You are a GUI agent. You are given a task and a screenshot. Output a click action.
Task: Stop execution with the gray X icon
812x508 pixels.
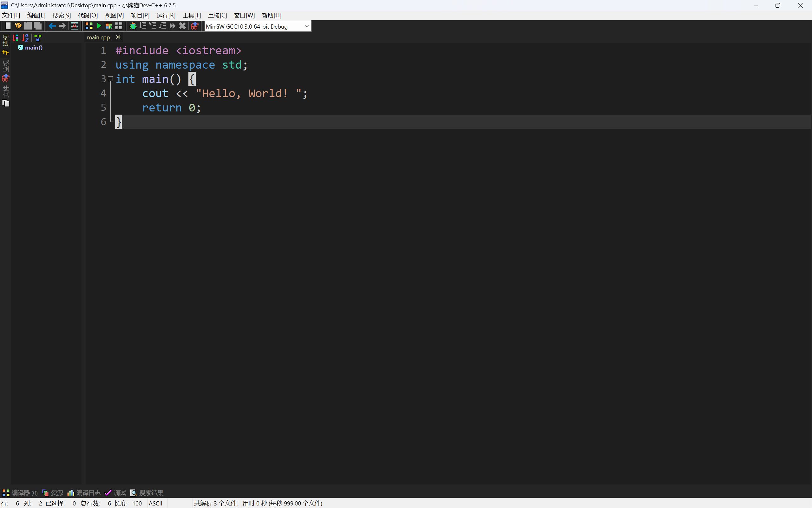182,26
